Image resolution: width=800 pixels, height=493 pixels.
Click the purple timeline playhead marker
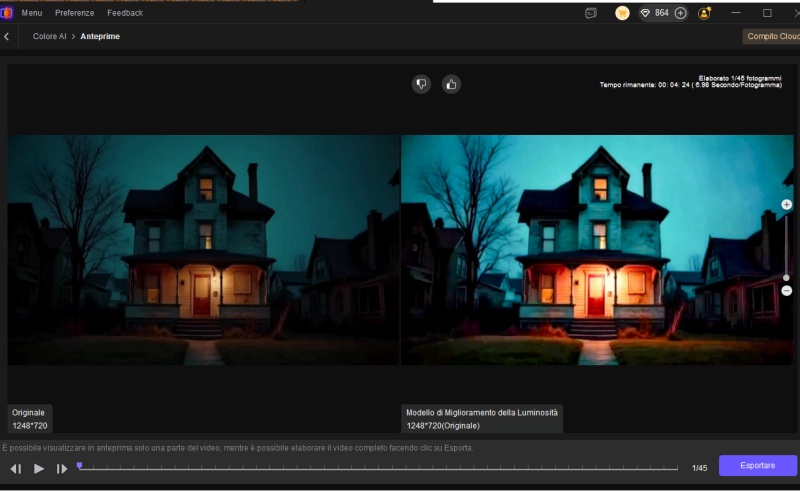point(79,465)
